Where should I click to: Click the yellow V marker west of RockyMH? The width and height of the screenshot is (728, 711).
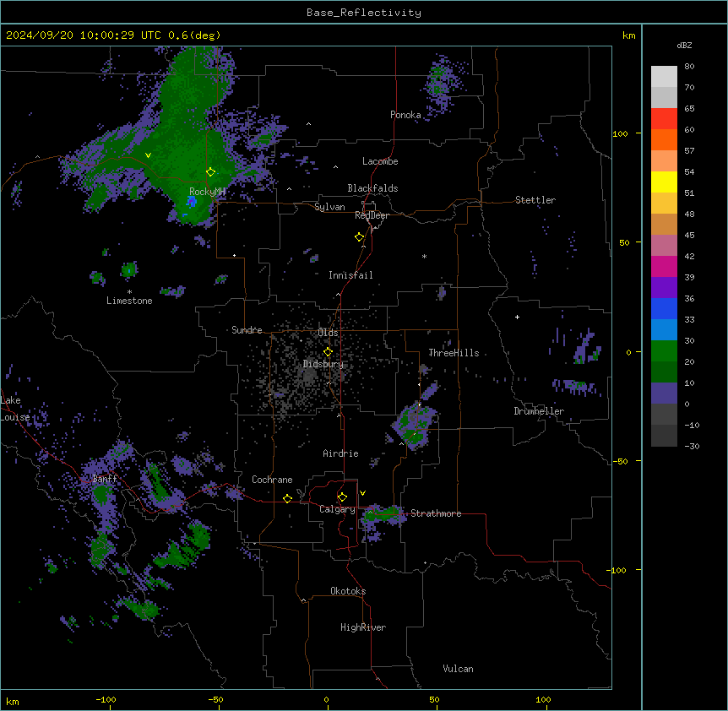tap(148, 155)
